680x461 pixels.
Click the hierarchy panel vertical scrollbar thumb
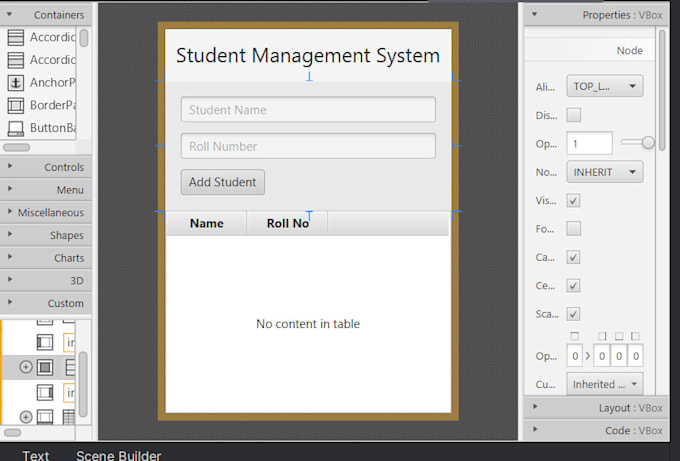pyautogui.click(x=83, y=384)
